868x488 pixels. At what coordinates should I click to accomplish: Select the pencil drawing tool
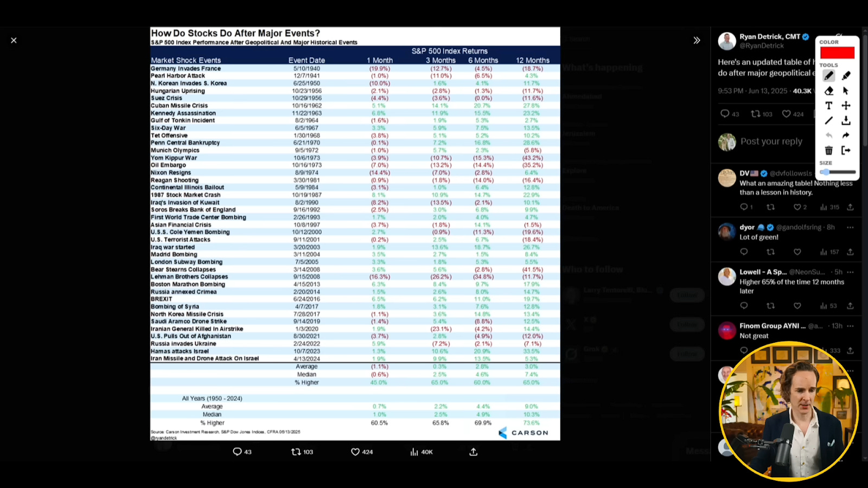pyautogui.click(x=828, y=75)
